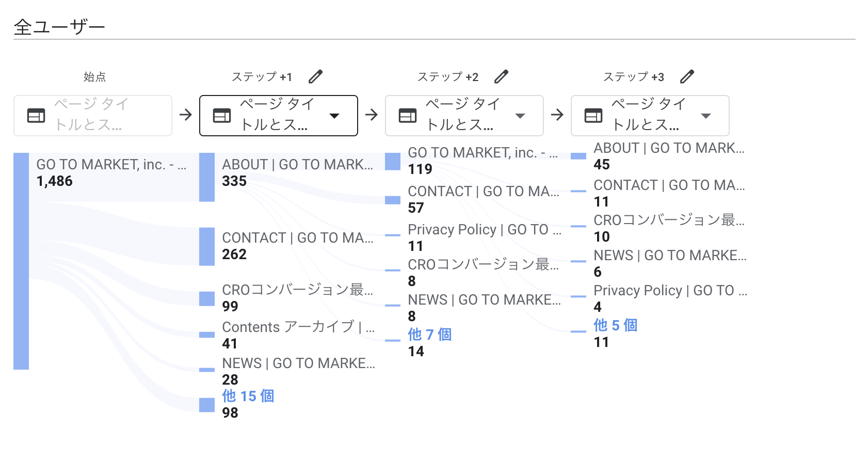Click the 始点 page title selector field
The image size is (868, 476).
[x=93, y=116]
